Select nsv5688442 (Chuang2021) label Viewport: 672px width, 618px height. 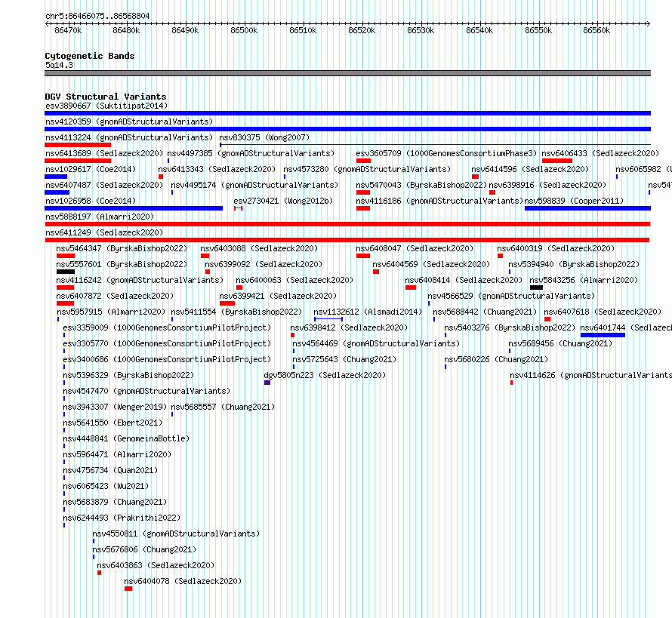485,312
